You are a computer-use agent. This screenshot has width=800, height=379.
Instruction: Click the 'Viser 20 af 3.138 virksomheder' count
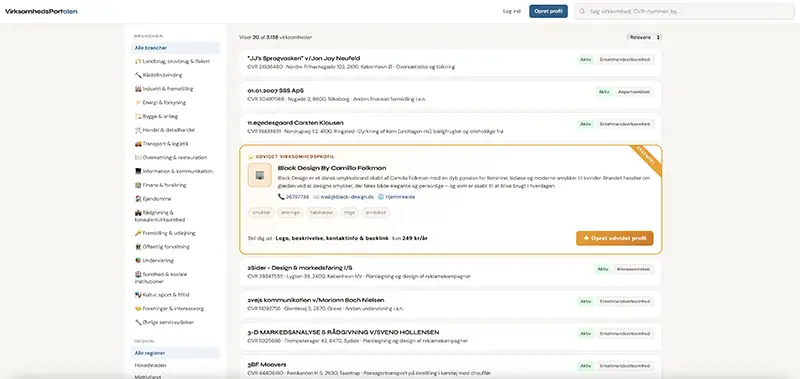point(276,37)
